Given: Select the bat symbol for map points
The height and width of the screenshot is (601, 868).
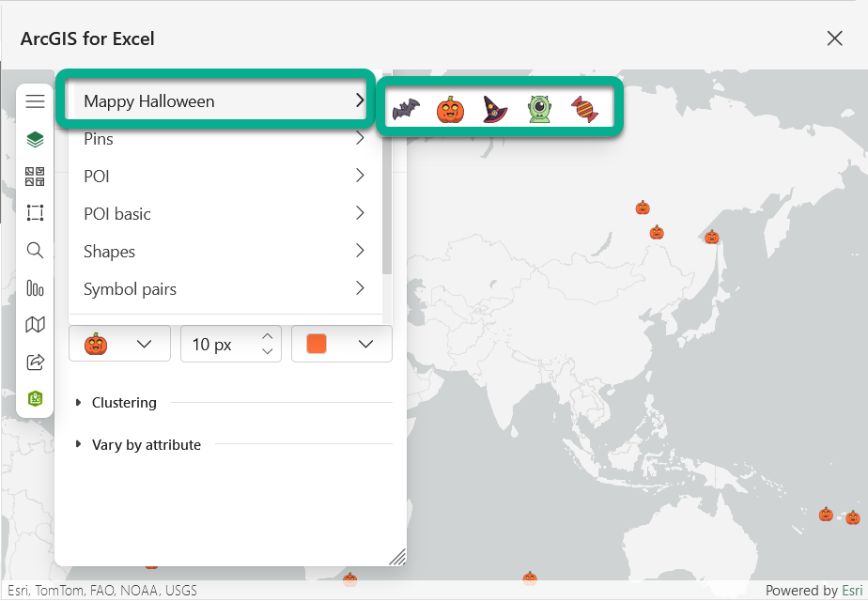Looking at the screenshot, I should [x=406, y=106].
